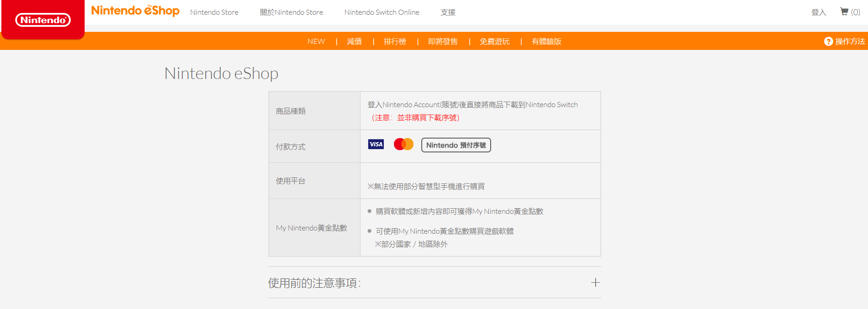Viewport: 868px width, 309px height.
Task: Select the 免費遊玩 tab
Action: click(494, 42)
